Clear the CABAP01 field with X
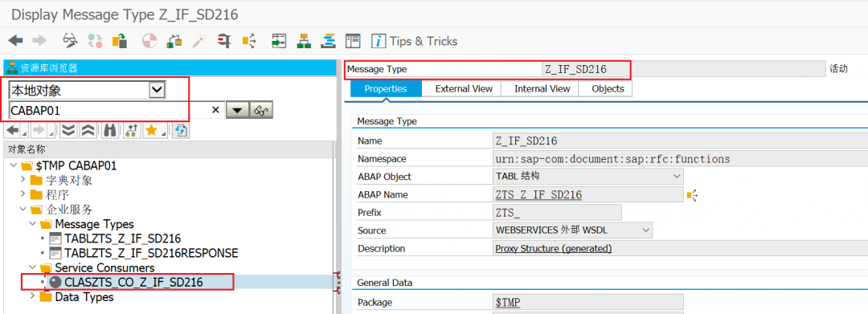 [x=216, y=110]
